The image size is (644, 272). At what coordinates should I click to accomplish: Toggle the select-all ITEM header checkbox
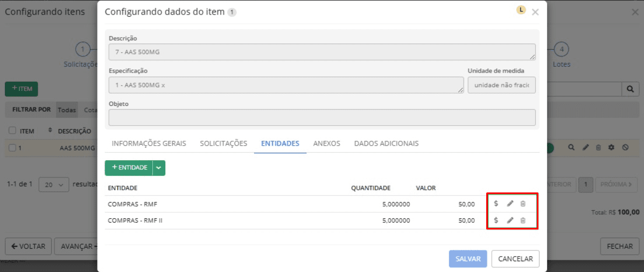coord(12,131)
